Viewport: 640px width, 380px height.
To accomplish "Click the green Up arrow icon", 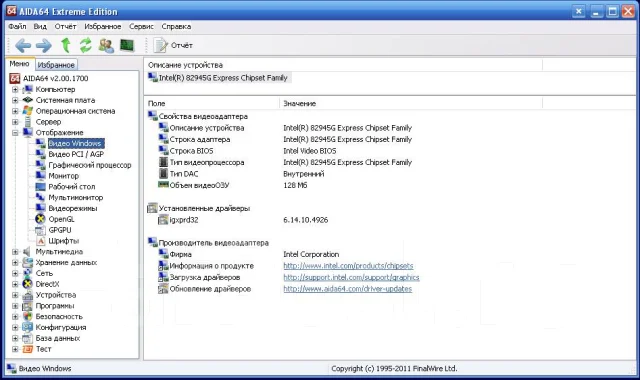I will click(x=65, y=45).
